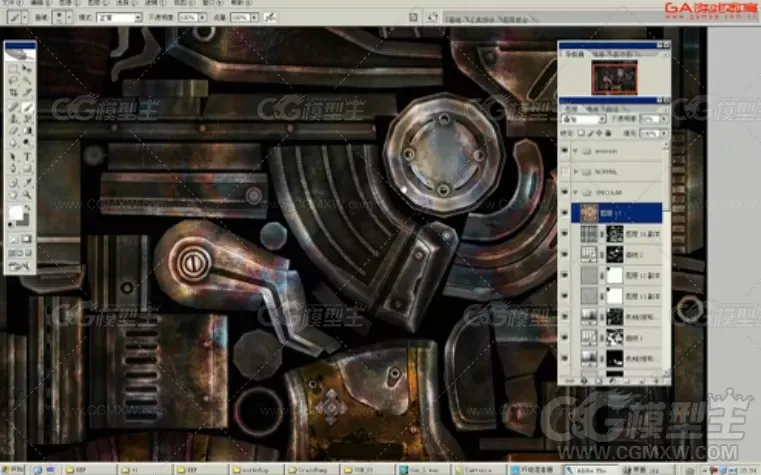Collapse the topmost group triangle
Image resolution: width=761 pixels, height=475 pixels.
pos(576,151)
